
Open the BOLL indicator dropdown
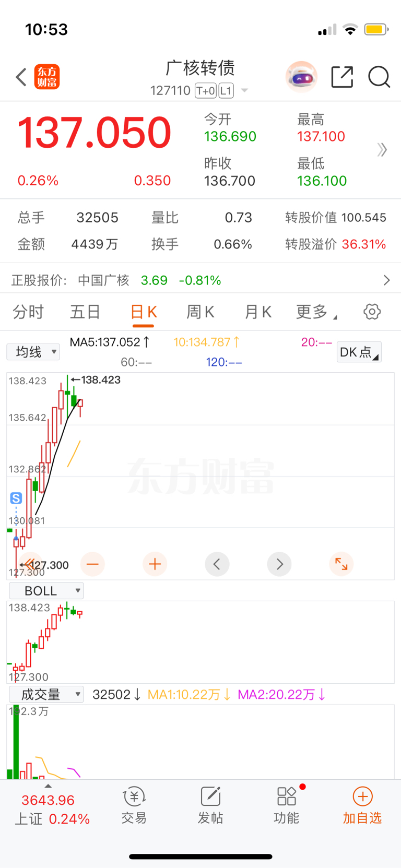(x=46, y=591)
